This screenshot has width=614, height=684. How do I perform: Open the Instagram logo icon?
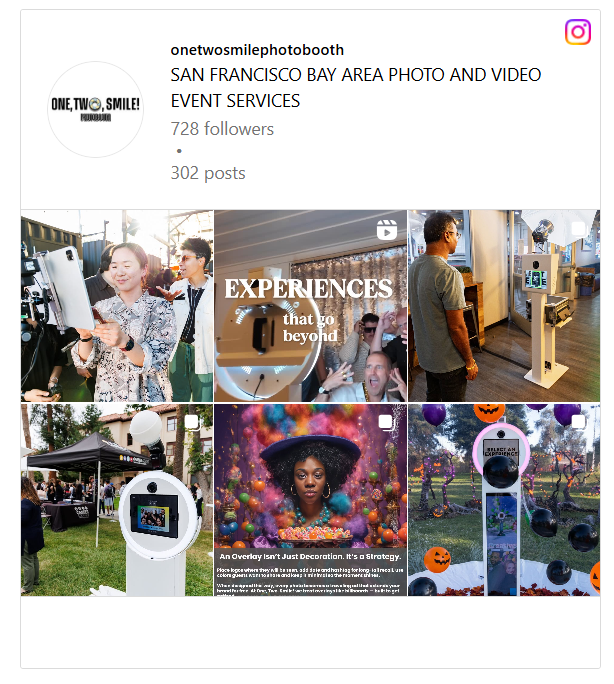pyautogui.click(x=578, y=32)
